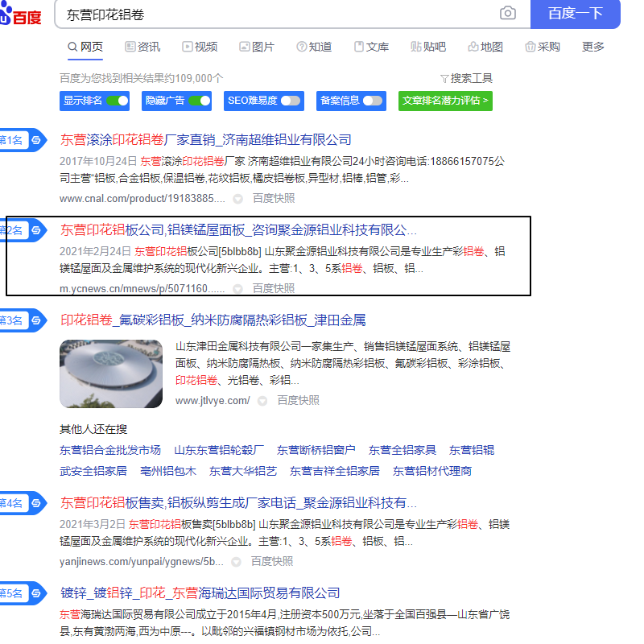The width and height of the screenshot is (644, 644).
Task: Click the related search 东营大华铝艺
Action: click(x=243, y=471)
